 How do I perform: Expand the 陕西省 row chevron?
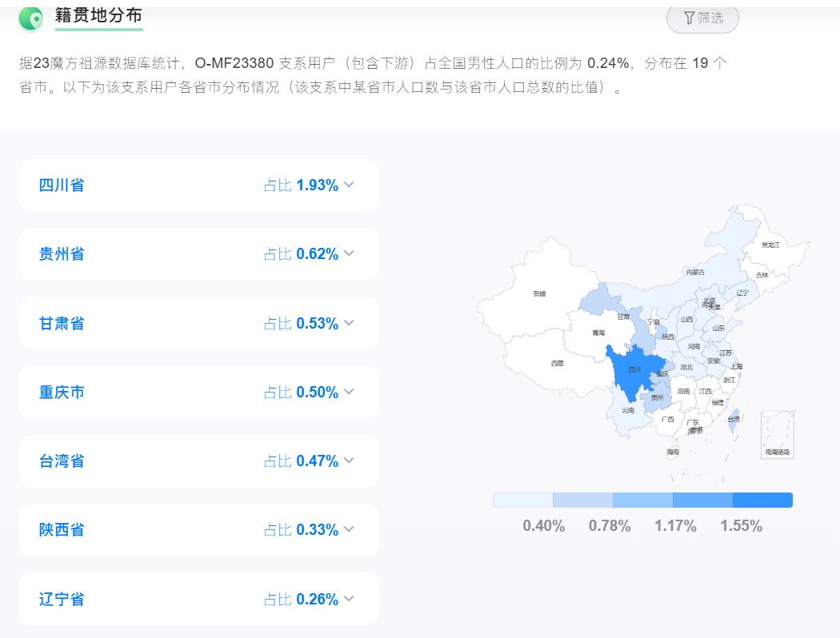(349, 528)
